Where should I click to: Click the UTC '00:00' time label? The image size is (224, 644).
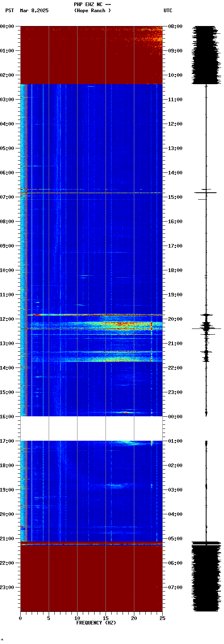pyautogui.click(x=175, y=416)
